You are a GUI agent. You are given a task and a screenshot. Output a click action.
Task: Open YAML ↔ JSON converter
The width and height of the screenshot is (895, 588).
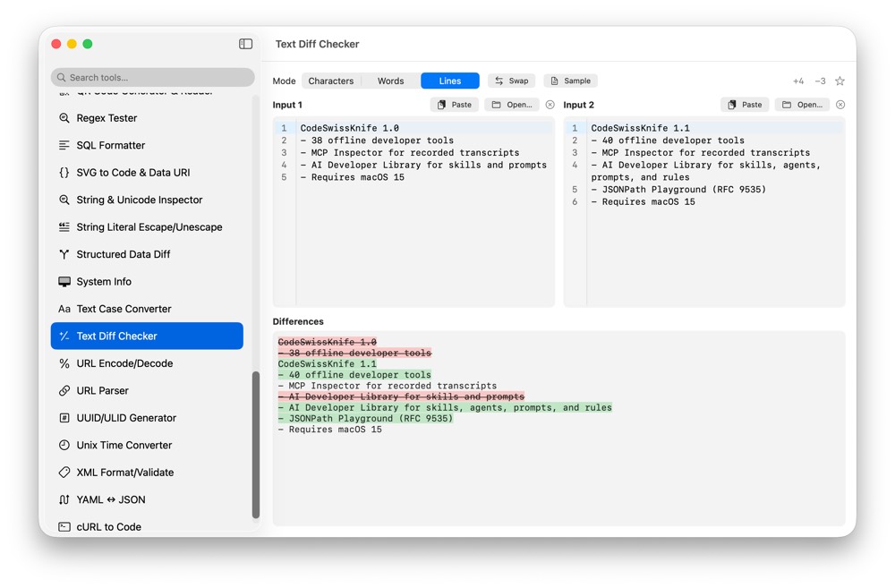[x=147, y=499]
